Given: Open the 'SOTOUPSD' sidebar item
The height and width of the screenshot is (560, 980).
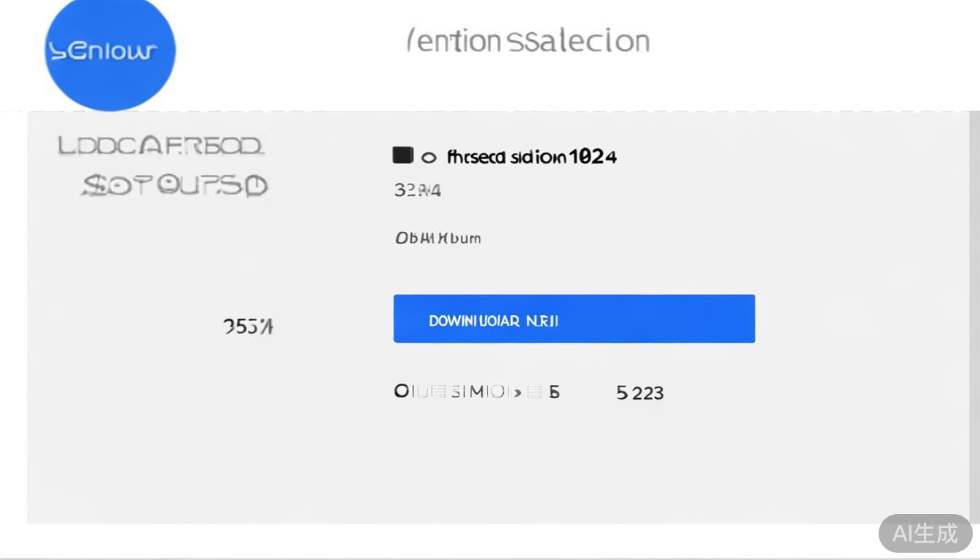Looking at the screenshot, I should [174, 186].
